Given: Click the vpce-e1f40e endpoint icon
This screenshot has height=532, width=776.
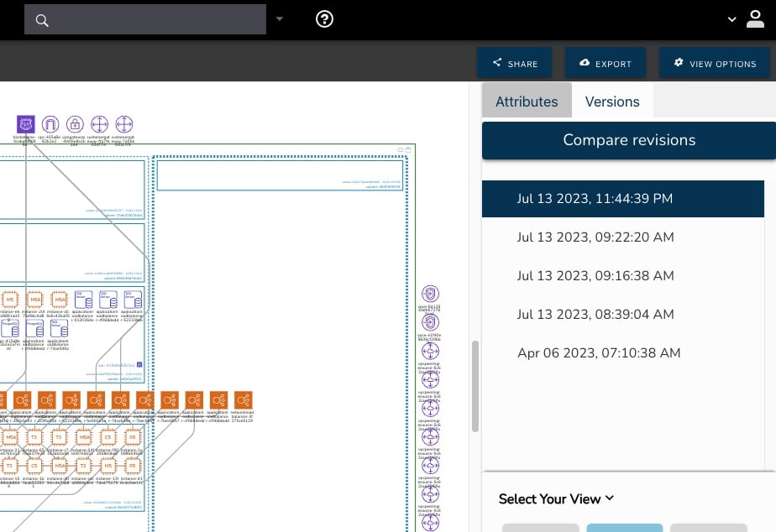Looking at the screenshot, I should click(x=430, y=321).
